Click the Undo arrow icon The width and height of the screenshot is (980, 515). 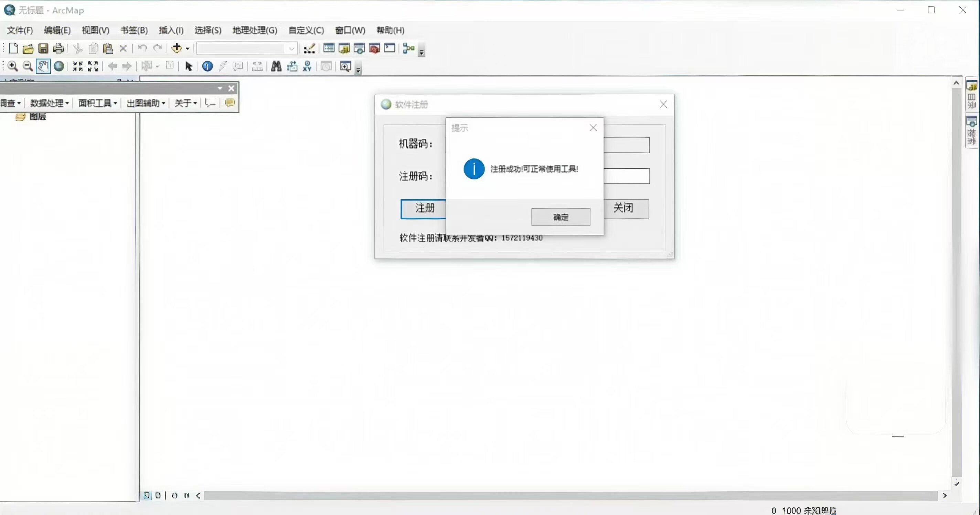pyautogui.click(x=142, y=48)
